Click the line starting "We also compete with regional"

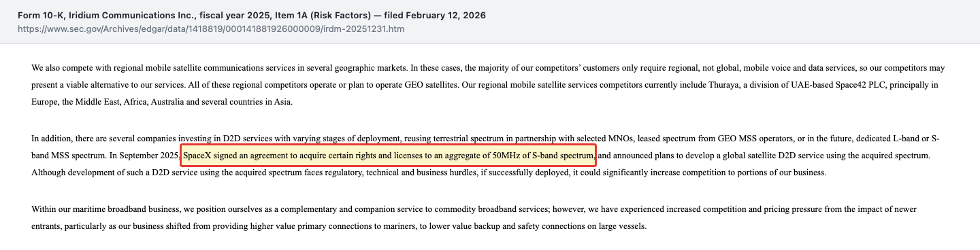tap(488, 69)
